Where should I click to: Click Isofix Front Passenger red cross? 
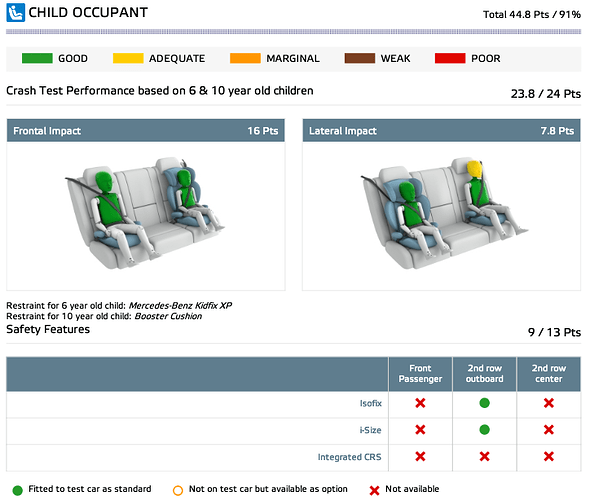(420, 403)
